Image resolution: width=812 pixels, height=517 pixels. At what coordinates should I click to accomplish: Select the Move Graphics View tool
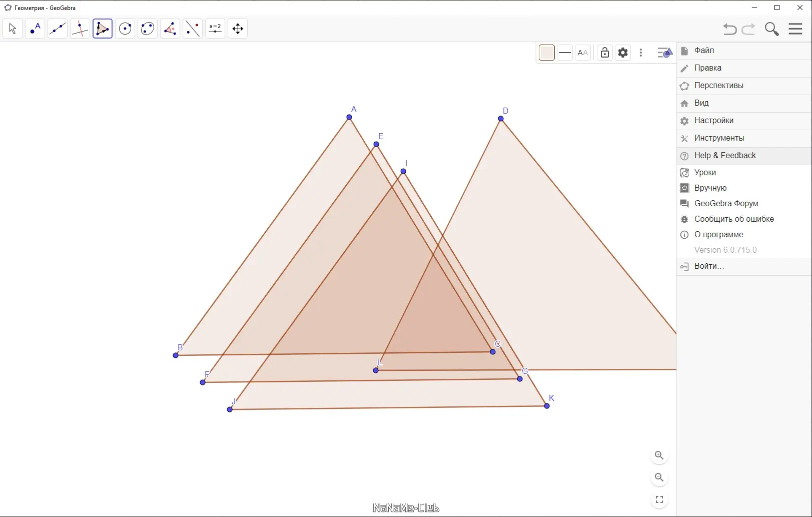point(238,29)
